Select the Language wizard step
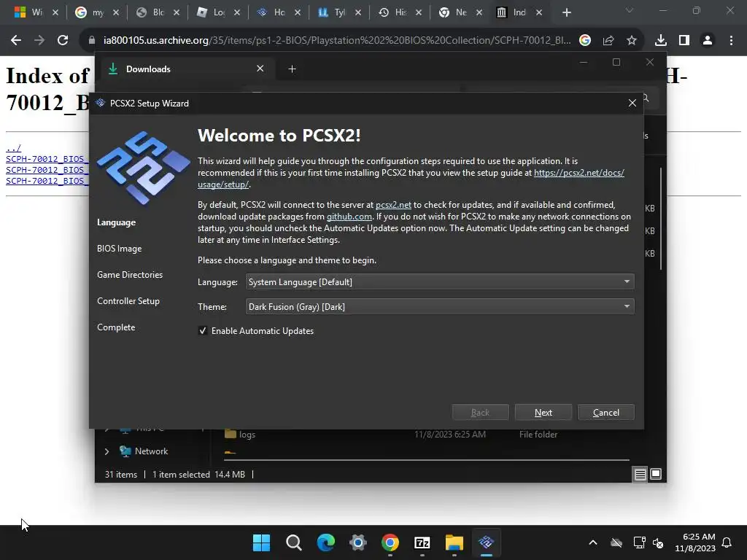The width and height of the screenshot is (747, 560). 116,222
